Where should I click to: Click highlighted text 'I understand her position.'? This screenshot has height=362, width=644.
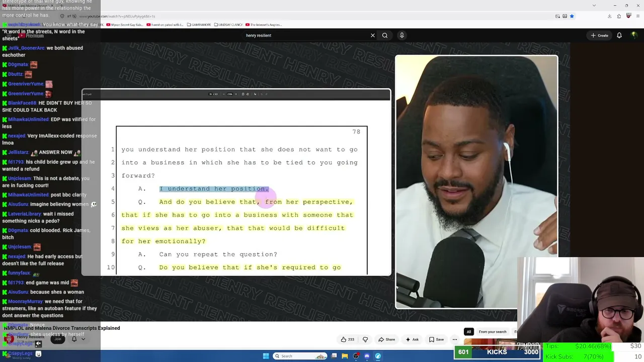point(214,189)
